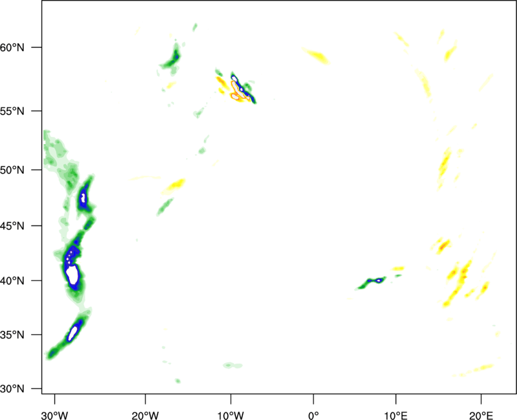The width and height of the screenshot is (517, 420).
Task: Click the 20°E longitude label
Action: (481, 415)
